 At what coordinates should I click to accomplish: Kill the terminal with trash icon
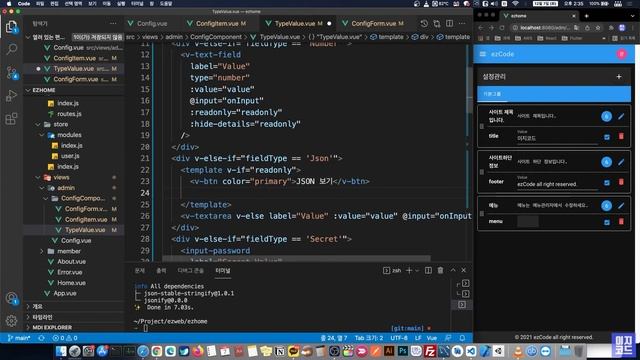(x=440, y=270)
